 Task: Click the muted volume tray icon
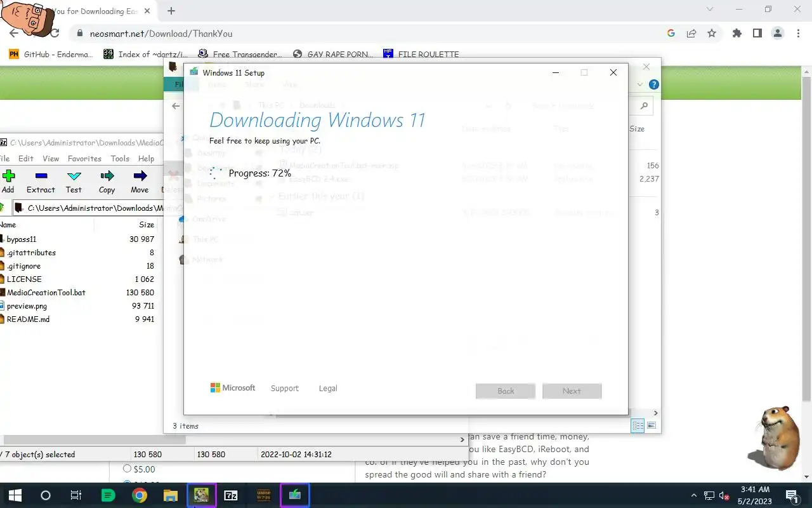[x=724, y=495]
